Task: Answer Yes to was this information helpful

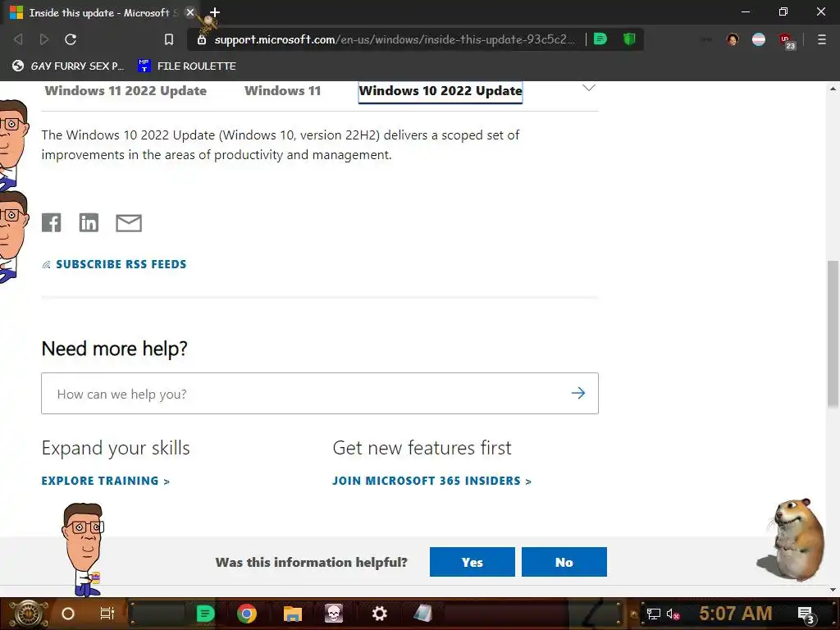Action: tap(472, 562)
